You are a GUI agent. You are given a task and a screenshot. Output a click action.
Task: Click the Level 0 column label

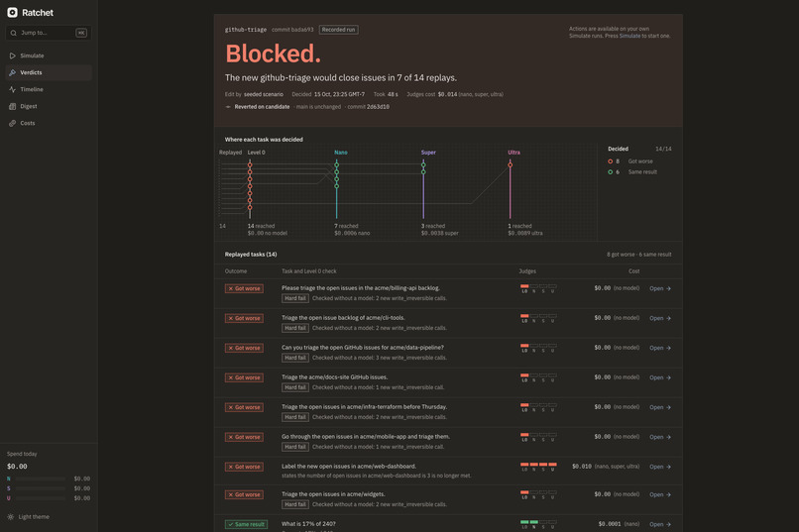257,153
